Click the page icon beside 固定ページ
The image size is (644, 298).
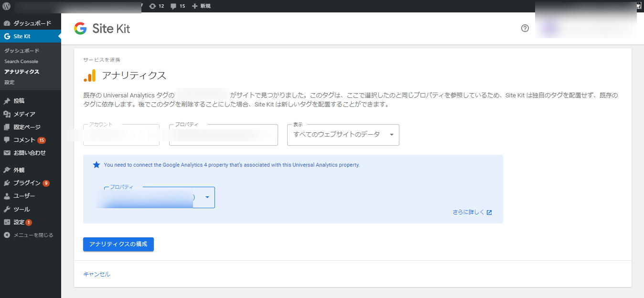click(x=7, y=127)
